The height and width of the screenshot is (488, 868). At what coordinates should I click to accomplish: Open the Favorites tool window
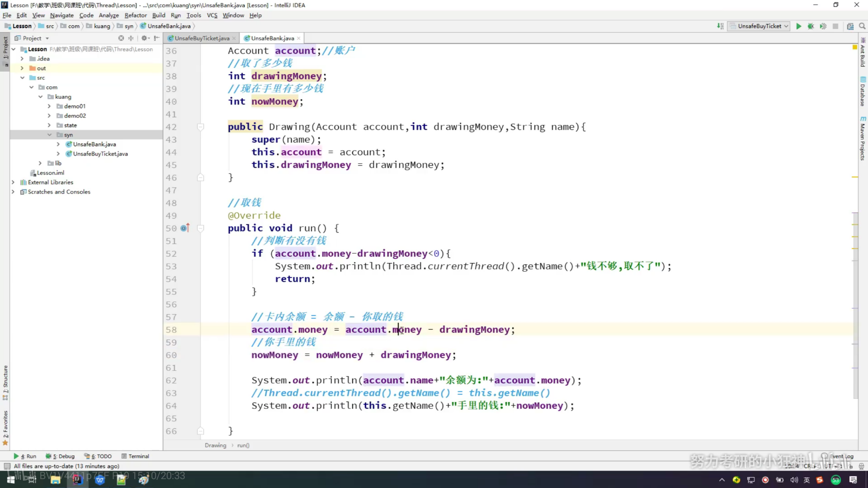pos(5,428)
